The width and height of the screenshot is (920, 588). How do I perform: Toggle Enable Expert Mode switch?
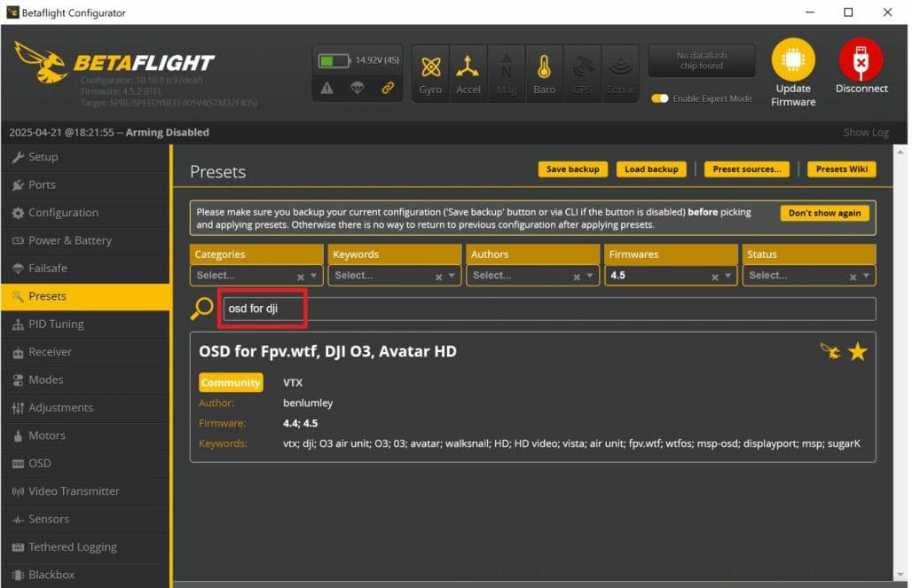coord(660,98)
